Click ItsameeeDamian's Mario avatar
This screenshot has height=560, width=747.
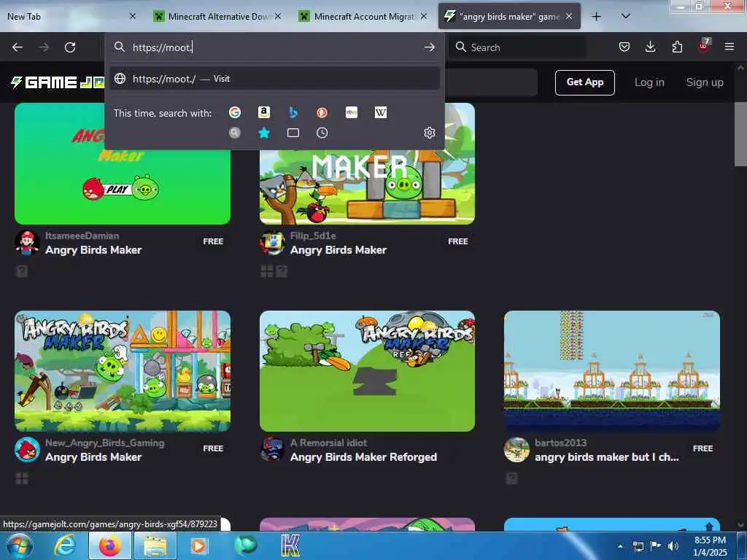[27, 242]
